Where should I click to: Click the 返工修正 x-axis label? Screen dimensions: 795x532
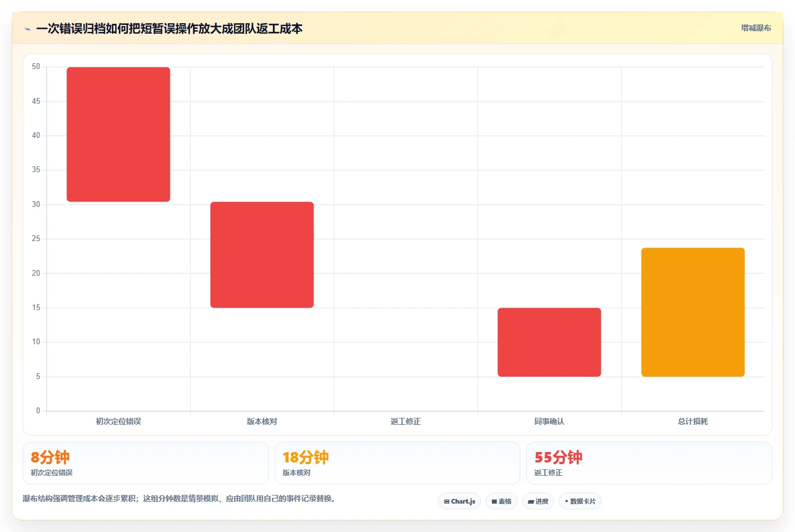point(406,421)
